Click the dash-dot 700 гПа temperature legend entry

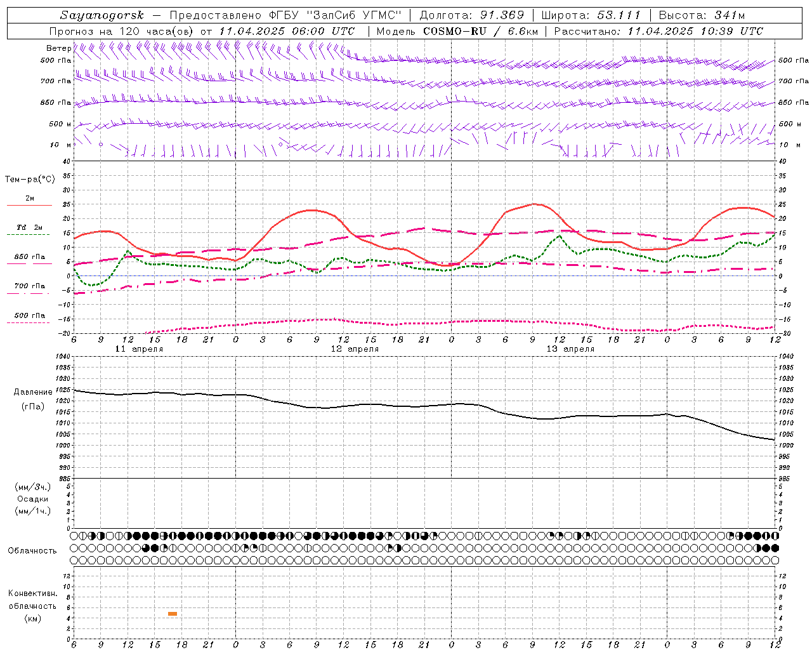(x=29, y=286)
